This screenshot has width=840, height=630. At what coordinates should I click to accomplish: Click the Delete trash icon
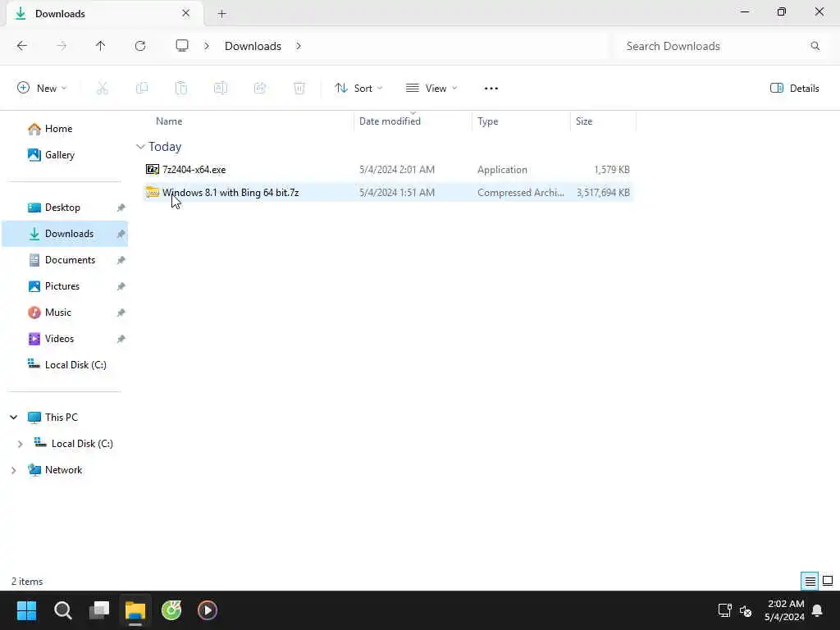[x=299, y=89]
